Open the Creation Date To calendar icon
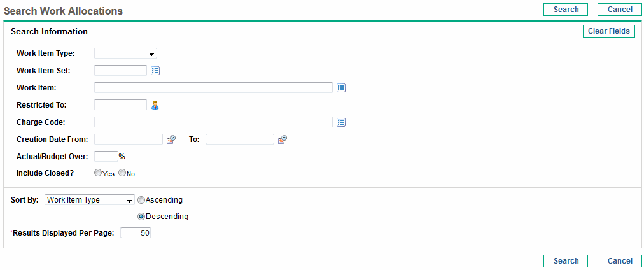 point(282,139)
